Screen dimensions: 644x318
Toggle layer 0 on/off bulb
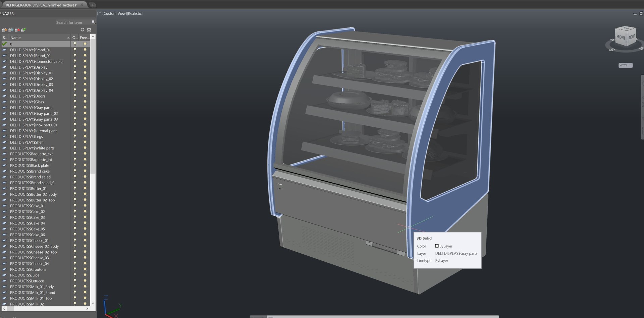(75, 44)
